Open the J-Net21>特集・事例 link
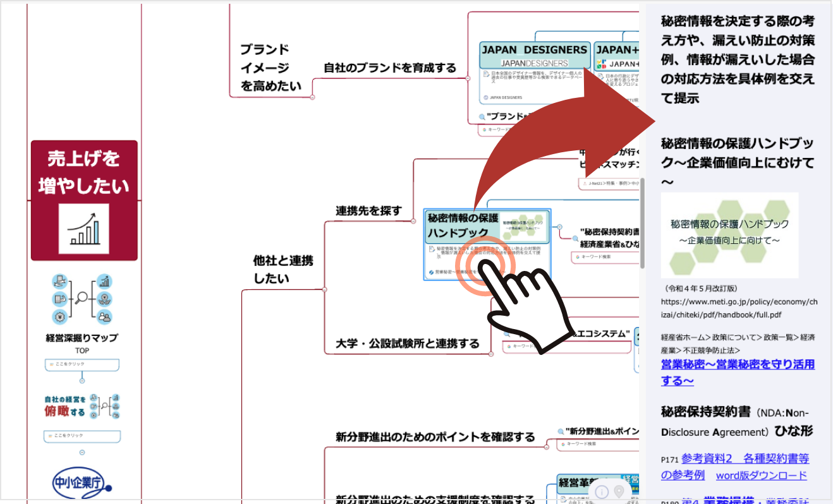 pyautogui.click(x=609, y=184)
